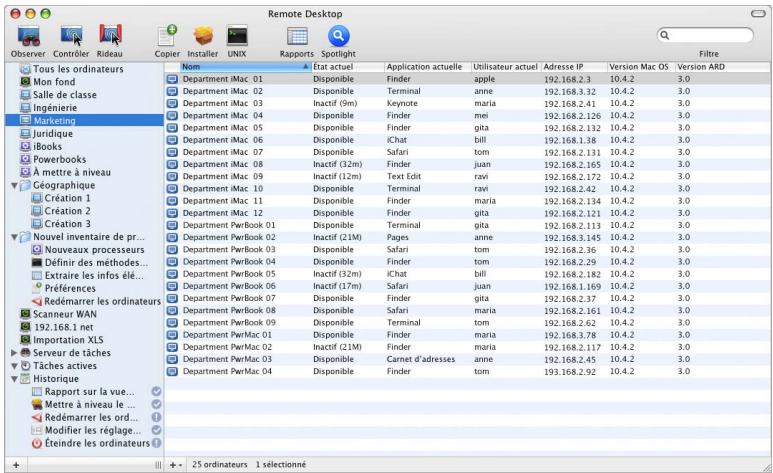Screen dimensions: 773x473
Task: Sort by Application actuelle column header
Action: pos(428,67)
